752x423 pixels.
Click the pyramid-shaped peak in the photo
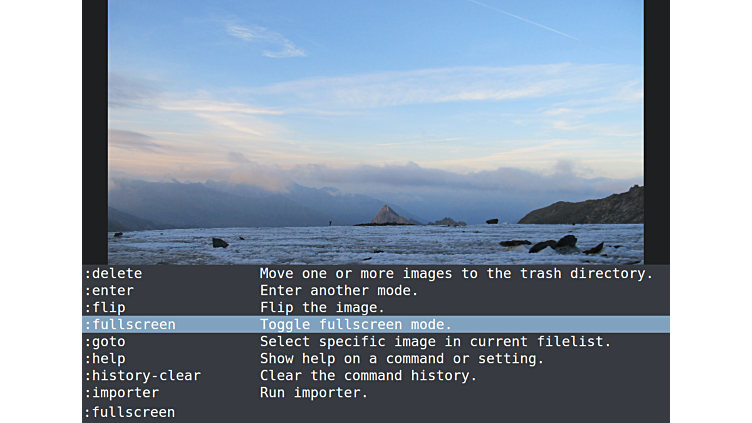point(388,215)
